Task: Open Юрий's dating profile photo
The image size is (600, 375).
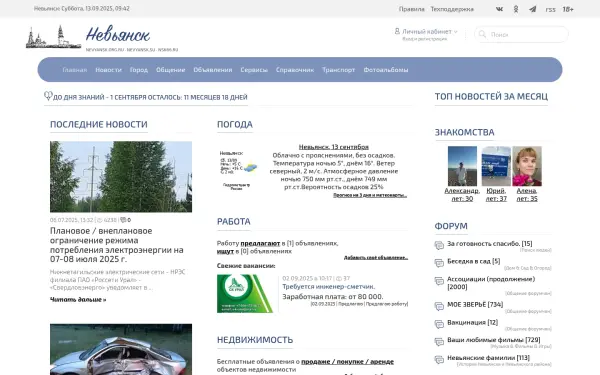Action: click(496, 166)
